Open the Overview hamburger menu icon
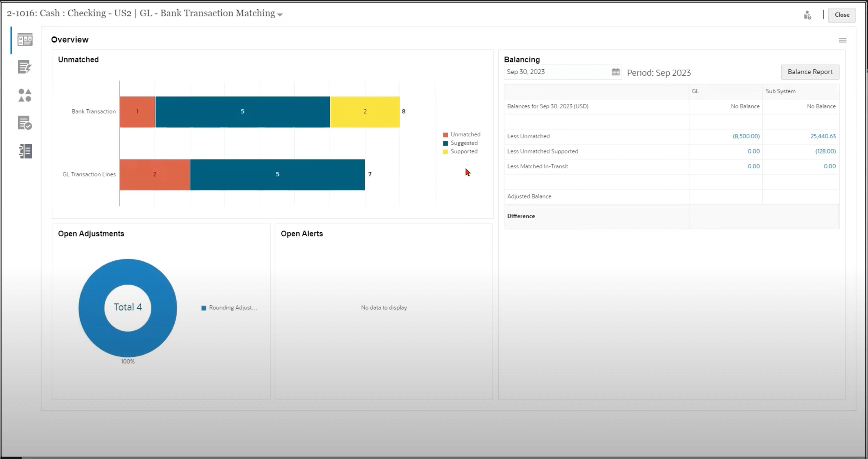Image resolution: width=868 pixels, height=459 pixels. pos(842,40)
